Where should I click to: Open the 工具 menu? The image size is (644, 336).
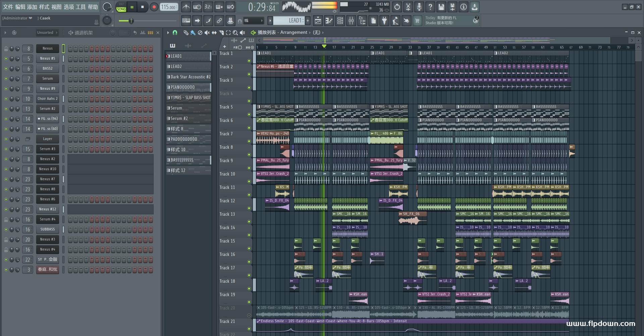tap(80, 7)
